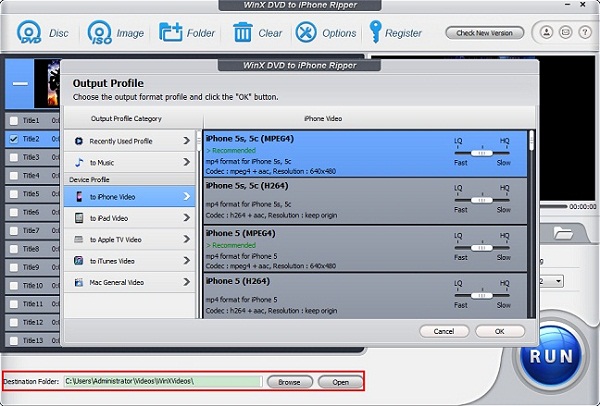Confirm the profile with OK

click(500, 331)
